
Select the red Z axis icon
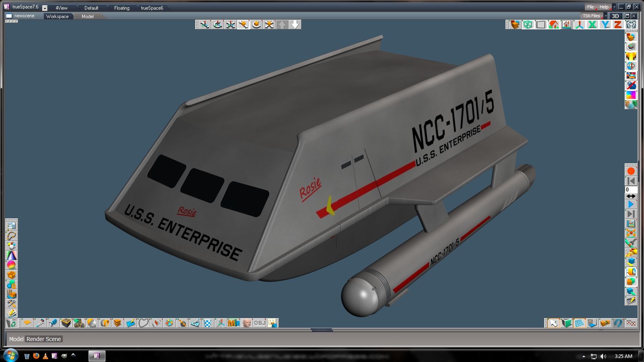point(618,25)
